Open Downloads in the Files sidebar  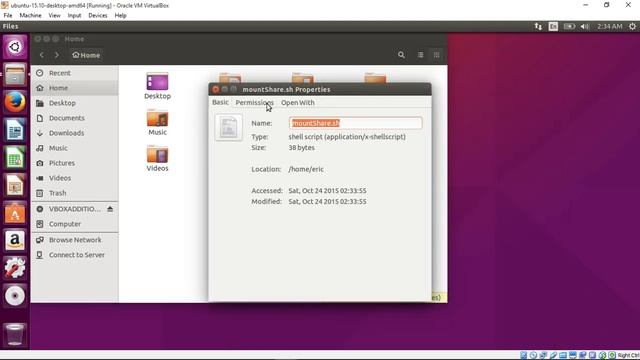(75, 133)
